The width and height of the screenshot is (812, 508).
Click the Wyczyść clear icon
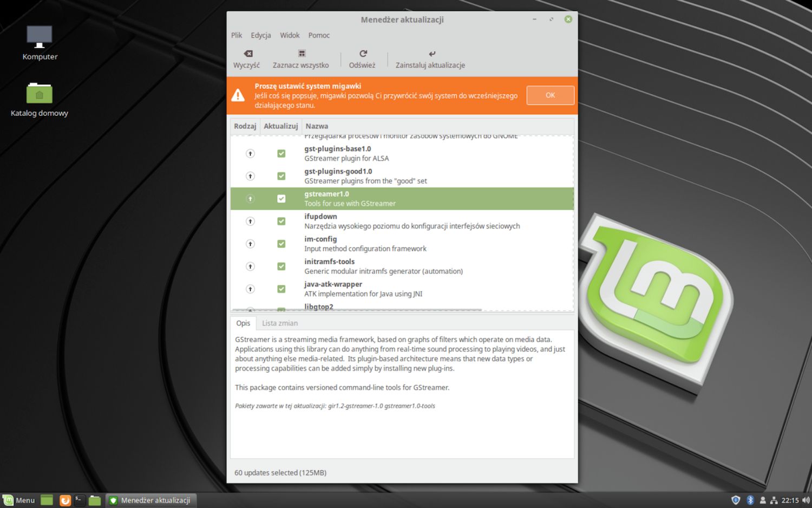(x=248, y=54)
